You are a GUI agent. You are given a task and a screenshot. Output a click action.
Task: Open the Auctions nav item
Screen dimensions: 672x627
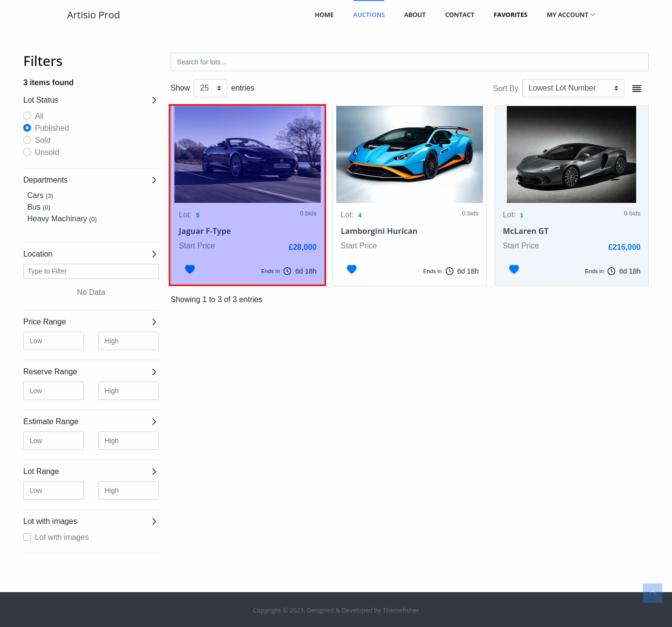[369, 15]
